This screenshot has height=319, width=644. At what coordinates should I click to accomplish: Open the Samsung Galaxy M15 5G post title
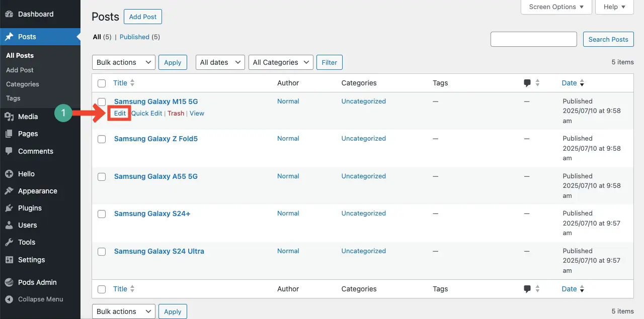click(156, 101)
